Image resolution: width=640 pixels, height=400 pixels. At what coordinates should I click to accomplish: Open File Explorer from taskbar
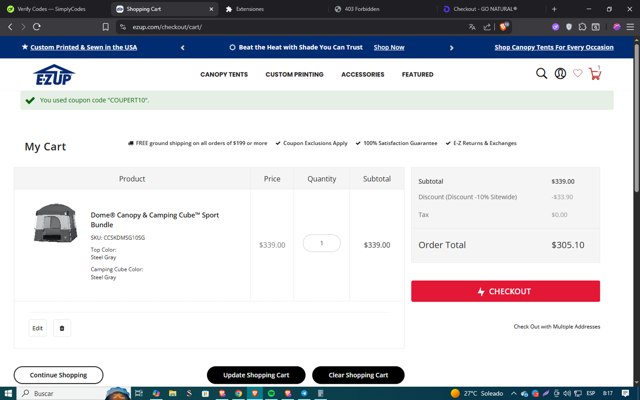pos(173,393)
